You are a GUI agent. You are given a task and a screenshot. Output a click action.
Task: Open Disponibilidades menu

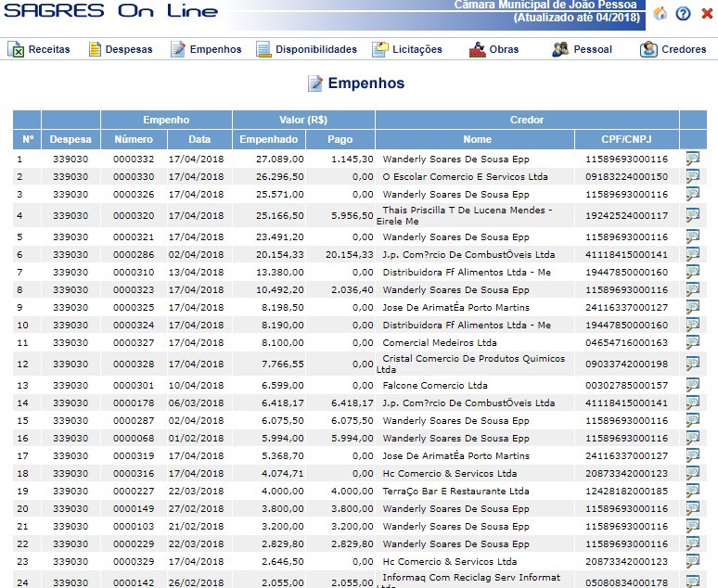306,49
